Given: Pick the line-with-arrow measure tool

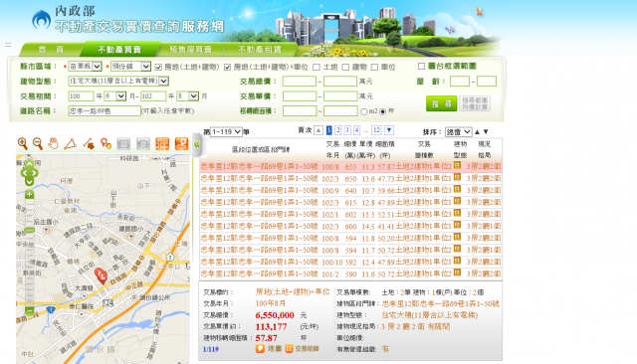Looking at the screenshot, I should tap(89, 143).
